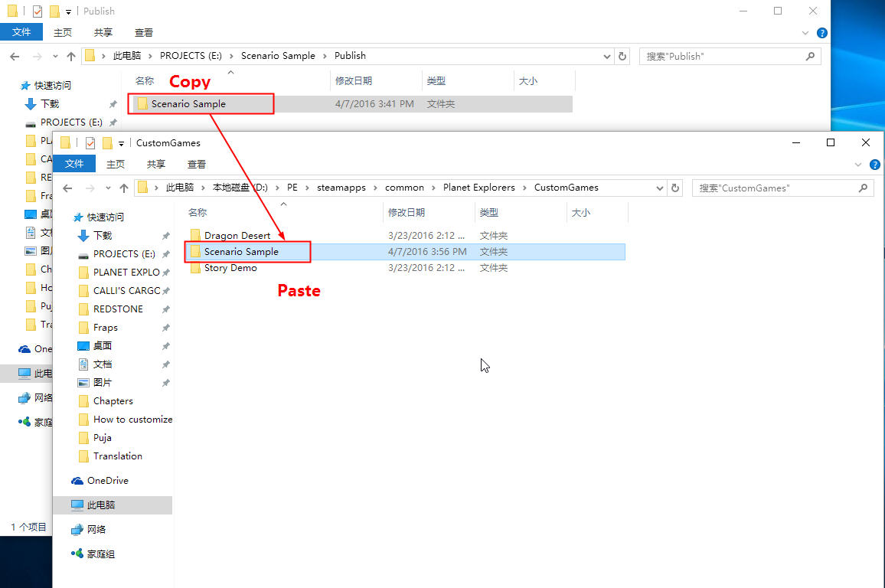Expand ribbon chevron in CustomGames window

pos(858,165)
